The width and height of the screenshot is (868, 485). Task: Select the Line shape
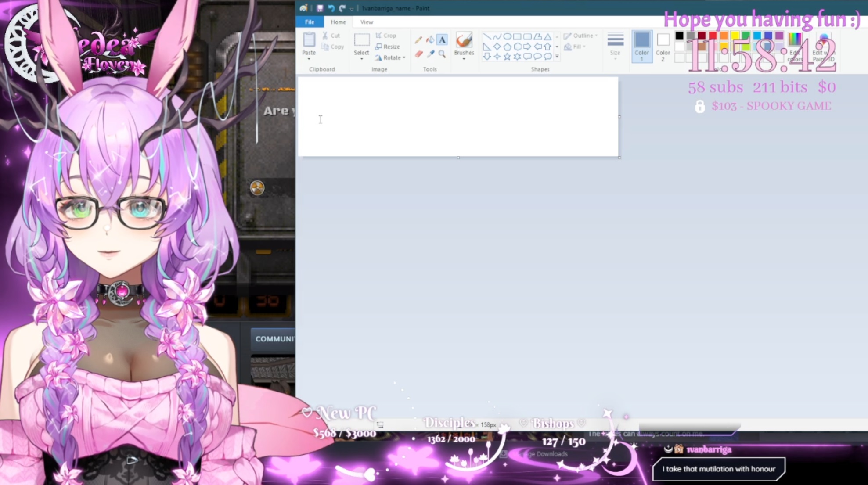(487, 36)
